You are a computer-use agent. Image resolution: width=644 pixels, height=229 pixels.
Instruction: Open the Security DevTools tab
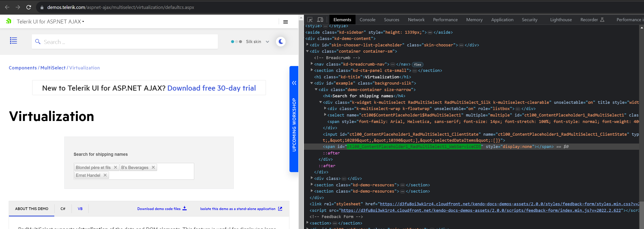(530, 20)
